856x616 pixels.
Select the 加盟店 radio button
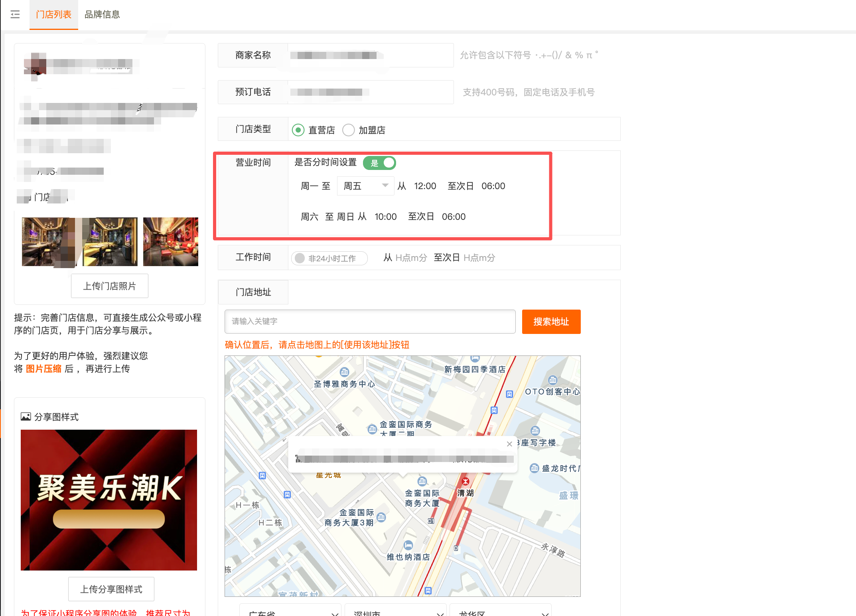[349, 130]
